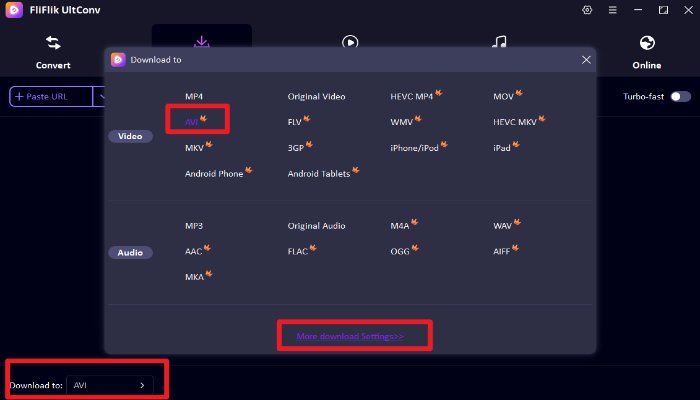Click the Paste URL button
Viewport: 700px width, 400px height.
[50, 96]
